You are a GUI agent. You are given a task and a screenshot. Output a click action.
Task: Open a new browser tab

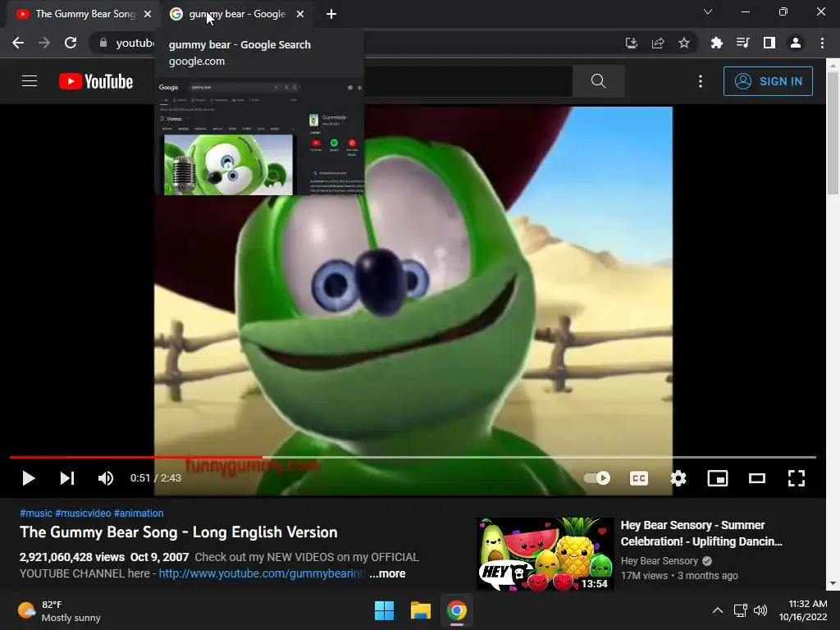click(331, 14)
